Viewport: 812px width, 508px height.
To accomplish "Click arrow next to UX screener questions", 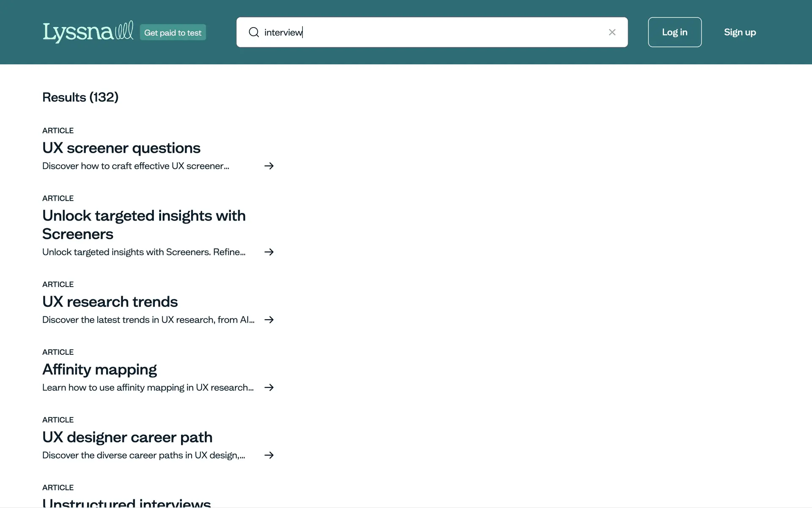I will (x=269, y=166).
